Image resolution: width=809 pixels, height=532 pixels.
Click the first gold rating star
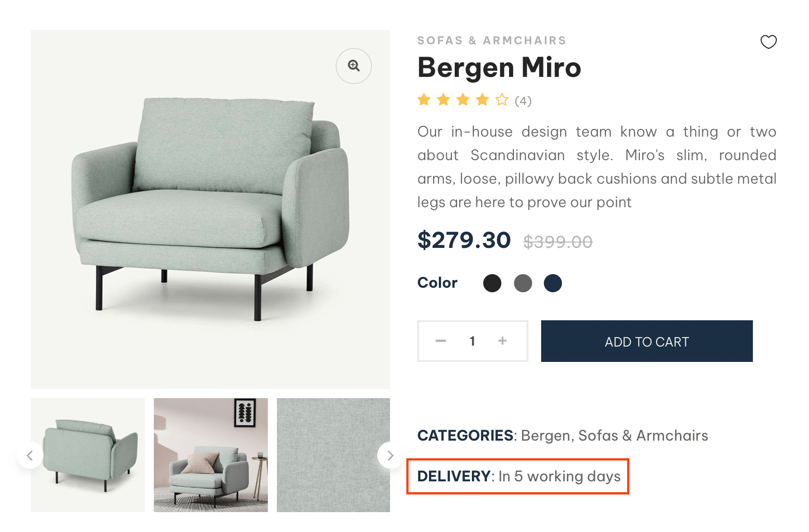424,100
